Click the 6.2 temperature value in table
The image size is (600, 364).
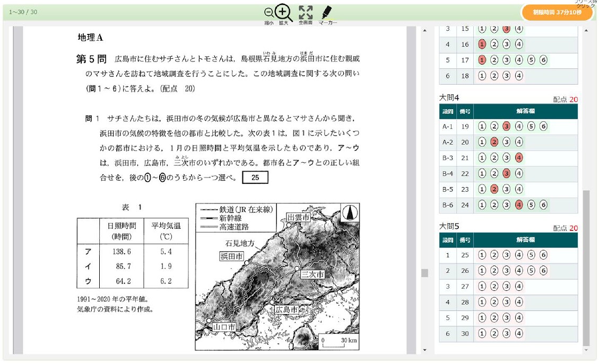[x=166, y=281]
